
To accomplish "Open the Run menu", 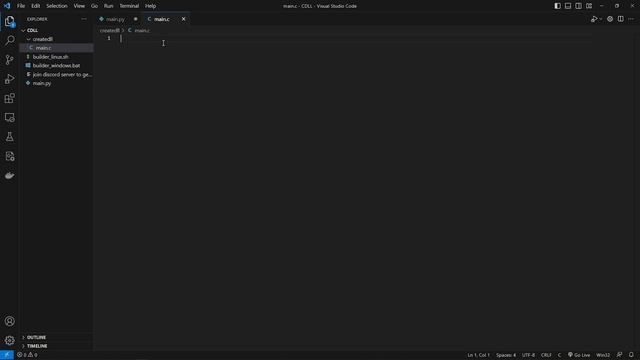I will click(108, 6).
